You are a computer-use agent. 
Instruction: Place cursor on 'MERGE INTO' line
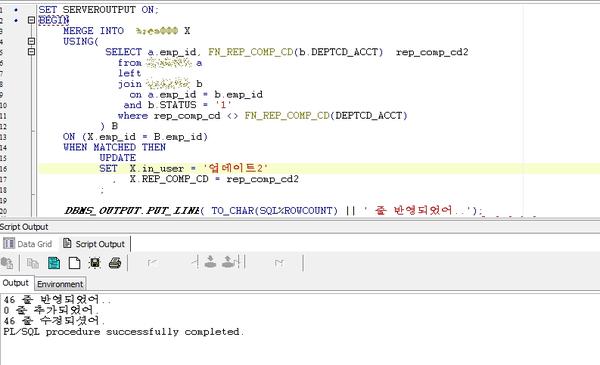point(126,31)
